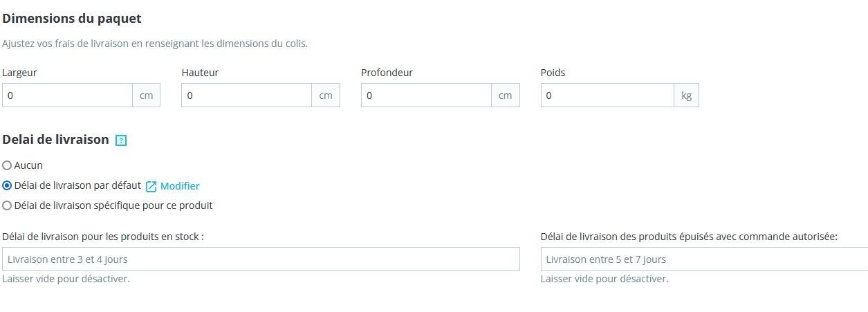Click the hint under in-stock delivery field
868x312 pixels.
(66, 279)
